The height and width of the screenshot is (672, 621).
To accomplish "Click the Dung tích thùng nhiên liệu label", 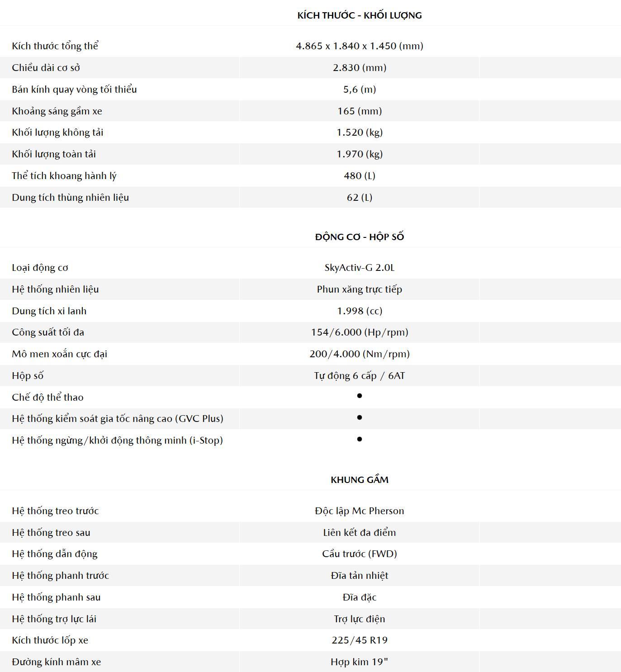I will tap(71, 198).
